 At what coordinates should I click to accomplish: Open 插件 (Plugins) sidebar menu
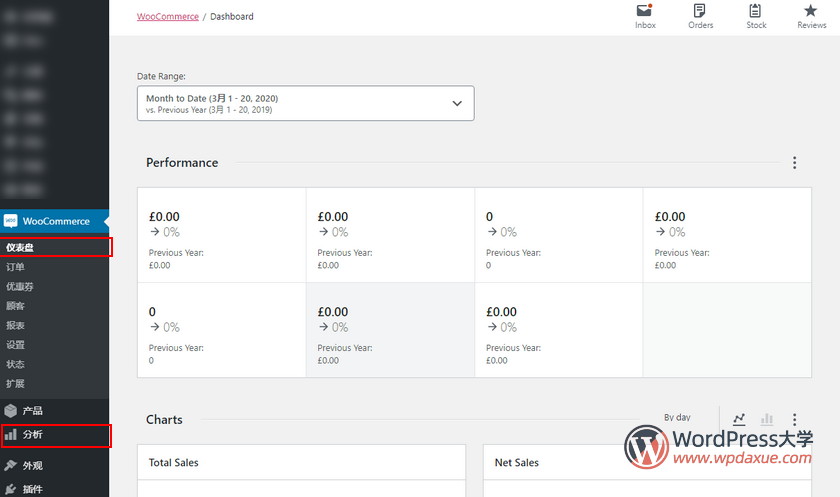pyautogui.click(x=33, y=489)
